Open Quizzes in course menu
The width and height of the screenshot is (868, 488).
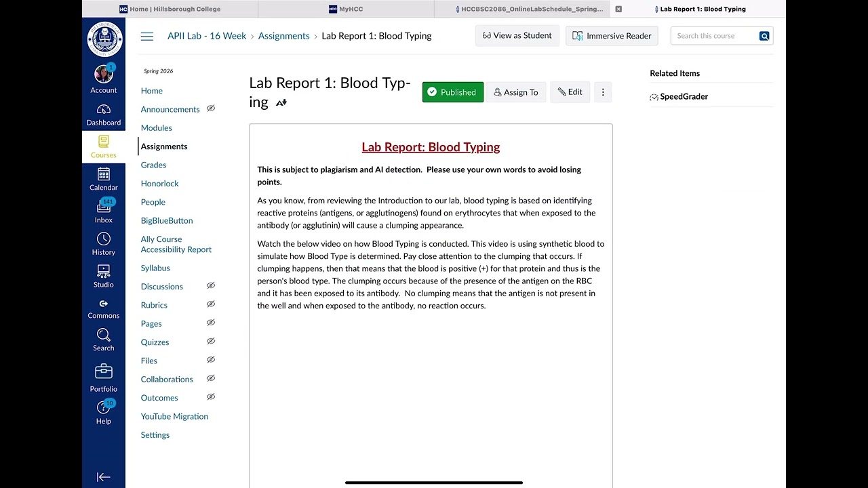155,342
